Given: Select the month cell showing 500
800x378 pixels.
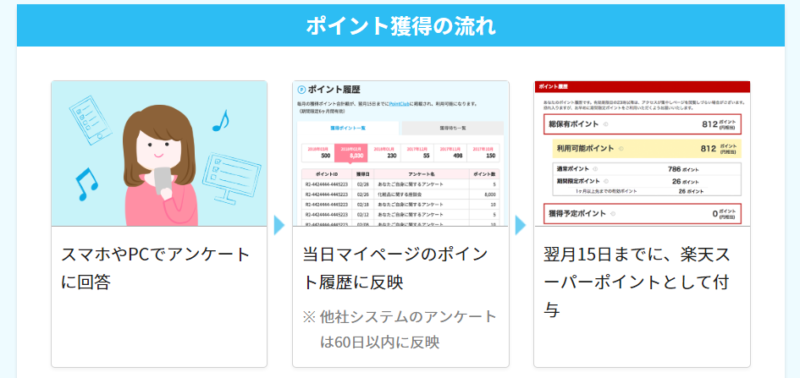Looking at the screenshot, I should pyautogui.click(x=318, y=153).
